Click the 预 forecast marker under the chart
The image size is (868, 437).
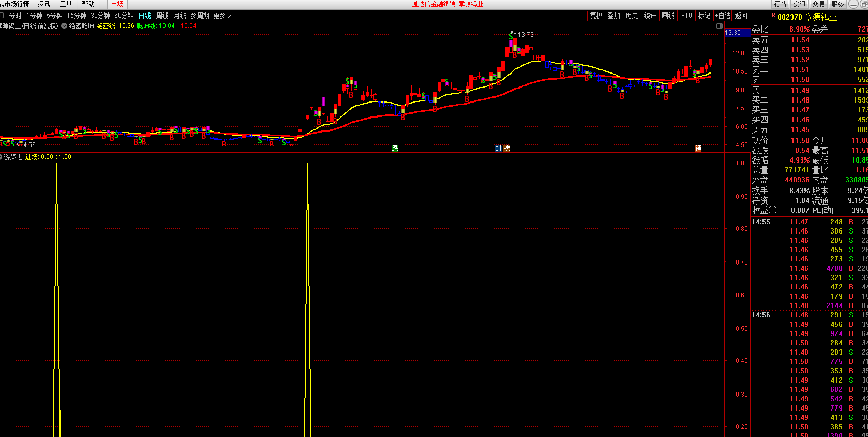pos(698,149)
